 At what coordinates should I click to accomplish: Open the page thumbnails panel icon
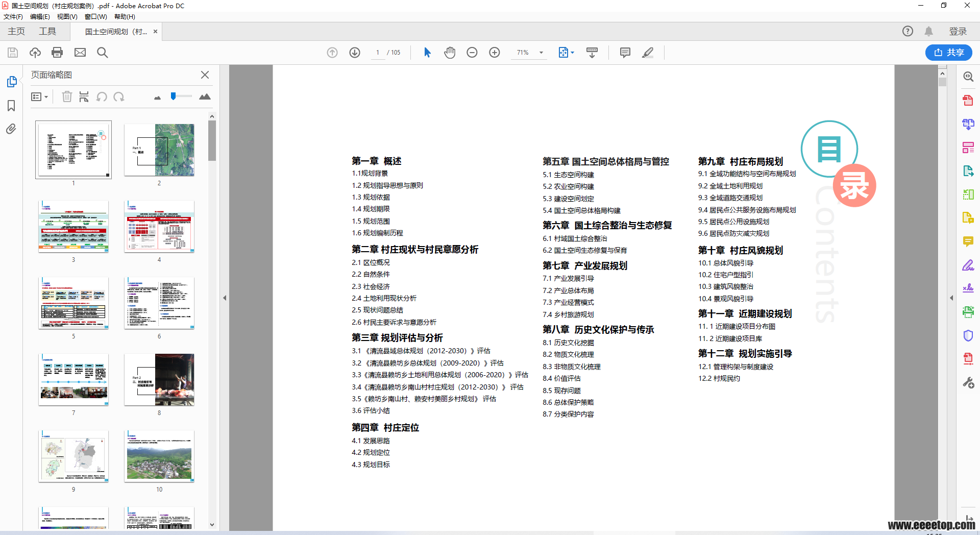[x=12, y=82]
